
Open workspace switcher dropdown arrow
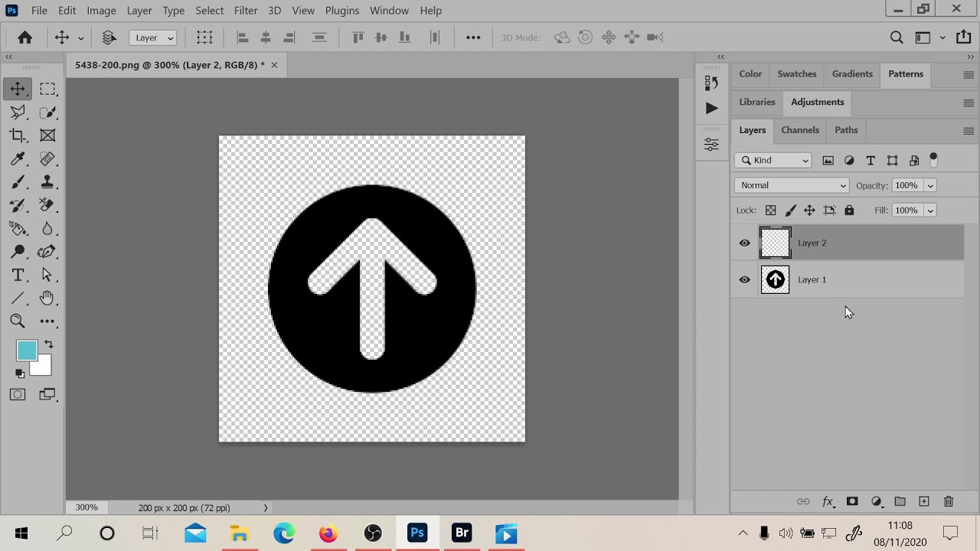click(x=942, y=37)
